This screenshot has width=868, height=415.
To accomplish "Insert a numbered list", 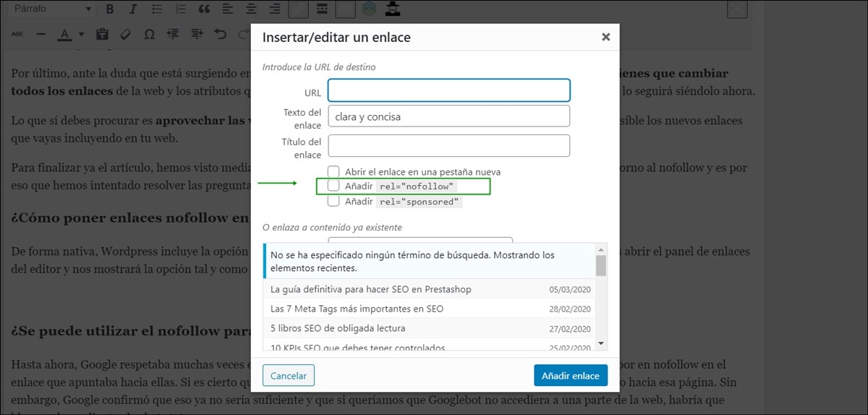I will point(181,9).
